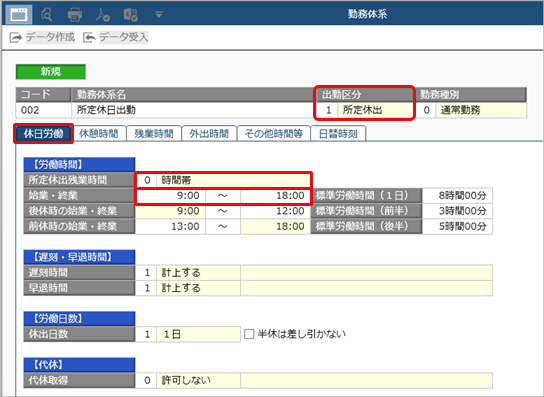This screenshot has width=544, height=397.
Task: Click 標準労働時間（前半） value 3時間00分
Action: pos(457,211)
